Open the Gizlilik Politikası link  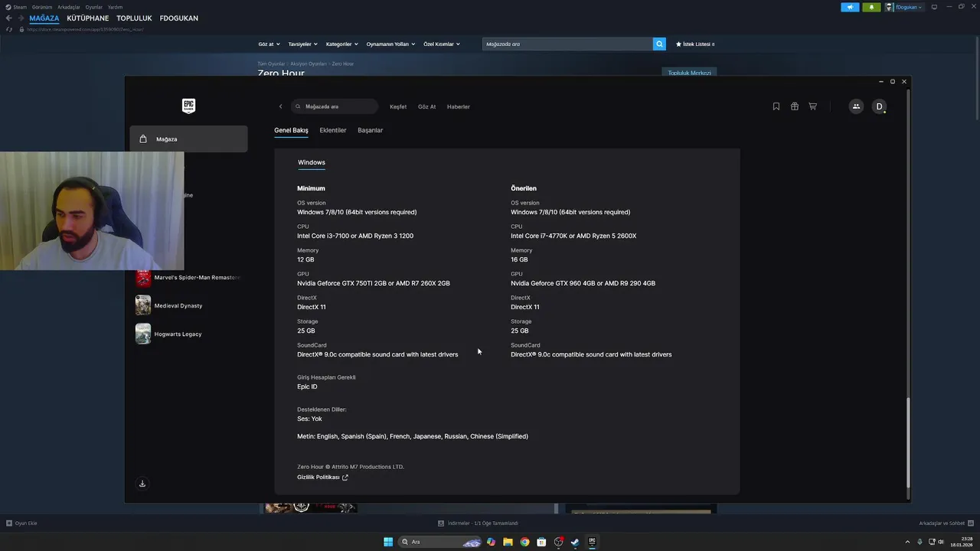tap(318, 478)
